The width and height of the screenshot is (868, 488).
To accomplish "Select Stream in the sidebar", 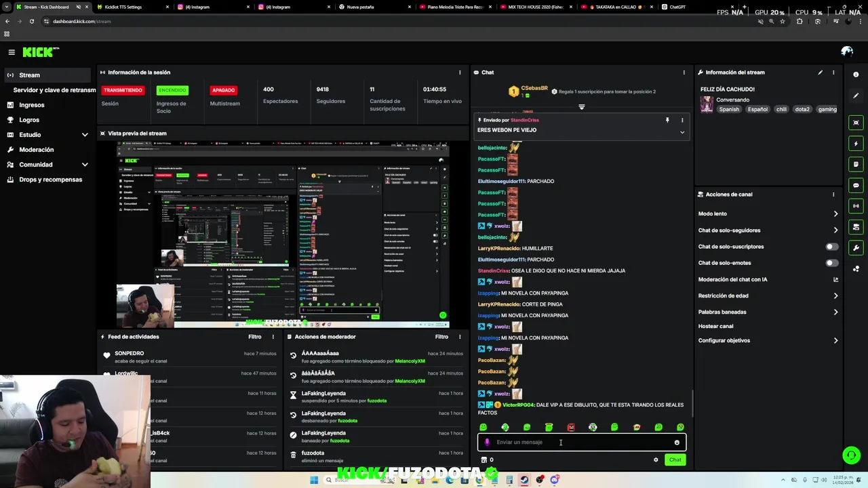I will (x=47, y=75).
